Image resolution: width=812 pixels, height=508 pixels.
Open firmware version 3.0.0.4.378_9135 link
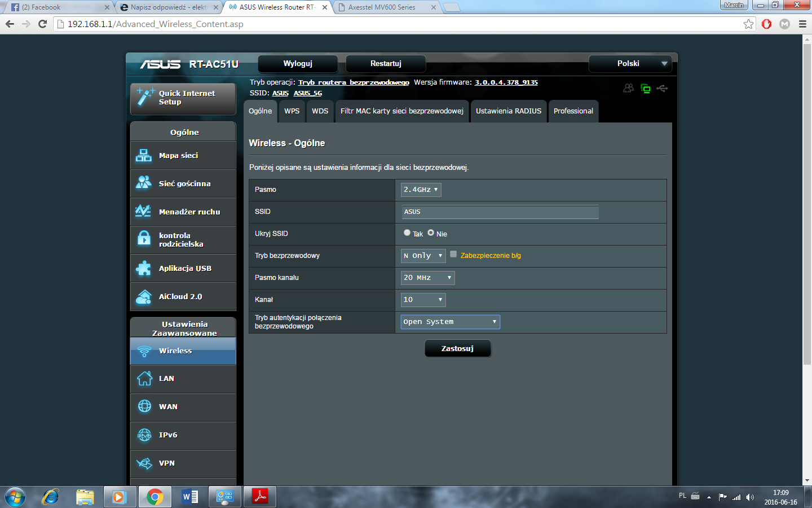(506, 82)
